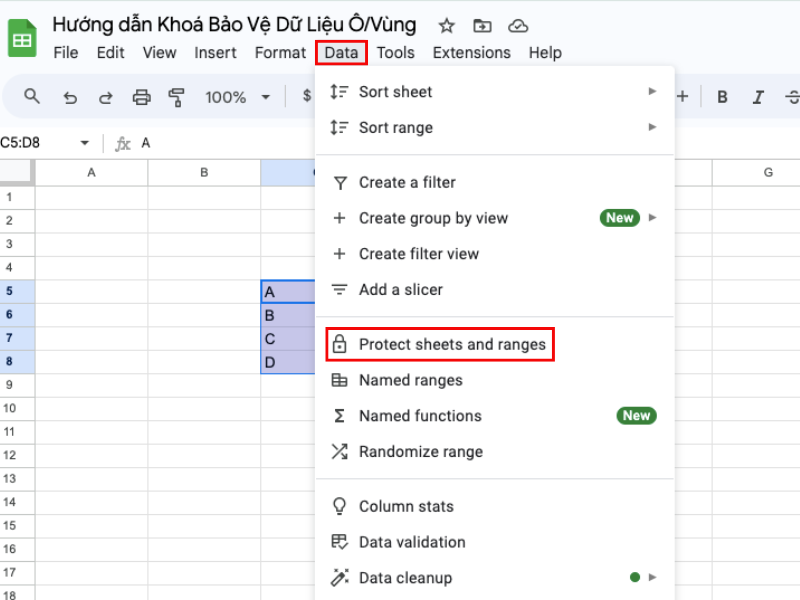The width and height of the screenshot is (800, 600).
Task: Select the paint format roller icon
Action: (x=177, y=97)
